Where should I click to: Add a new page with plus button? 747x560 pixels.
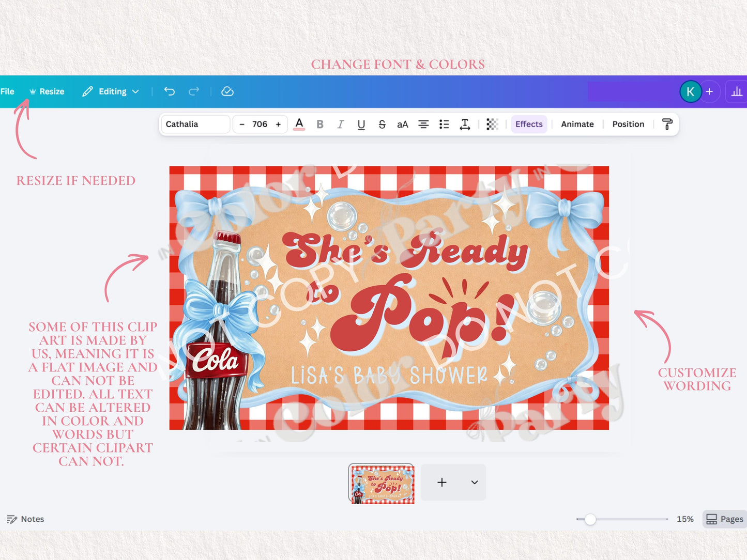pyautogui.click(x=442, y=482)
